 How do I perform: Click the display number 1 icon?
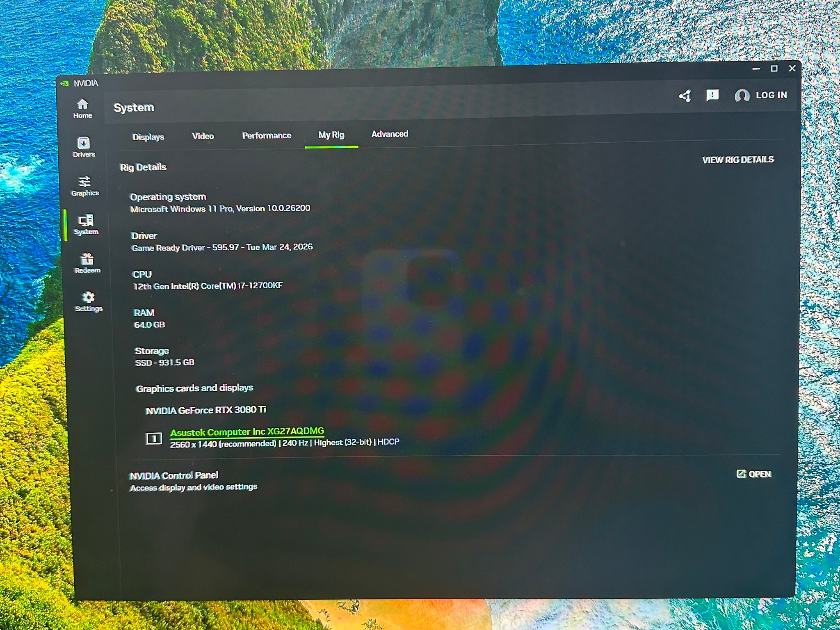pos(154,438)
